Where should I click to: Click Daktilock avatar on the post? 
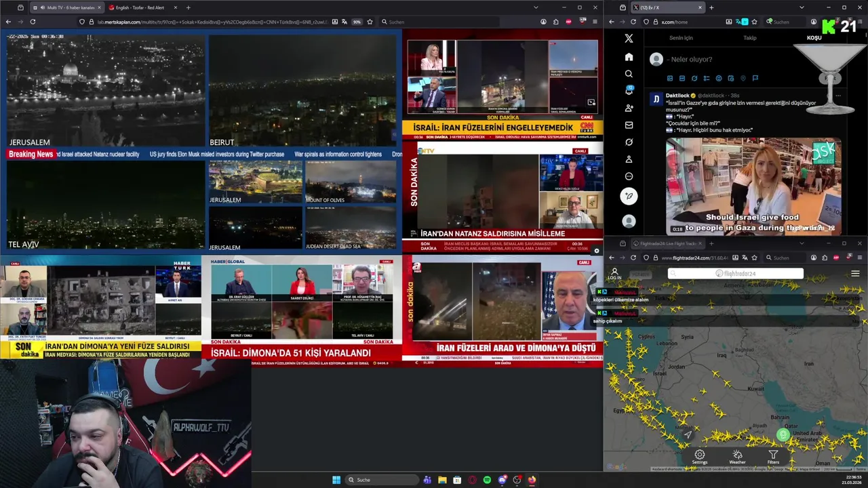tap(656, 99)
